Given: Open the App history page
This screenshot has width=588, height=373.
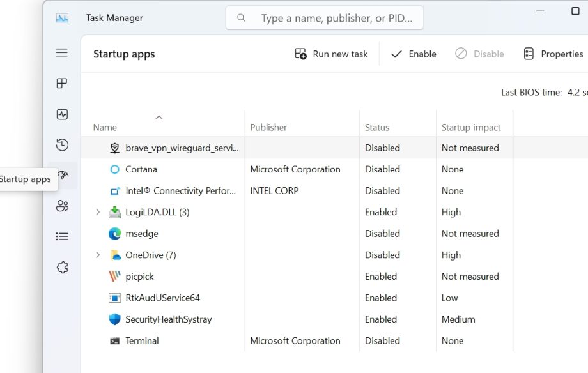Looking at the screenshot, I should 61,145.
